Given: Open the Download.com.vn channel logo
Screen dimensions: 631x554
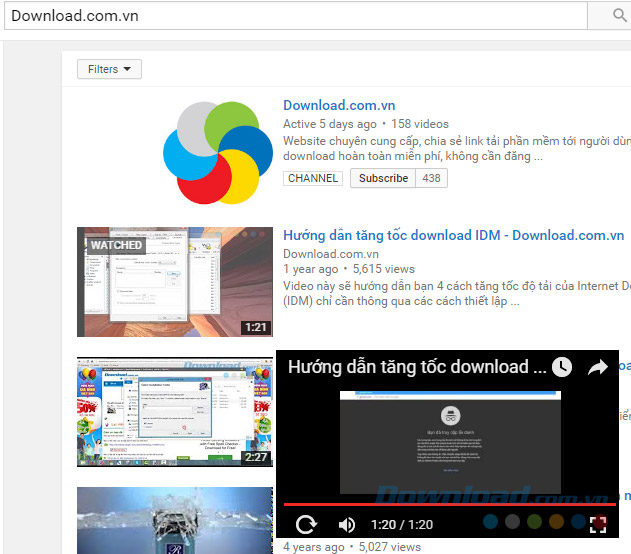Looking at the screenshot, I should point(218,153).
